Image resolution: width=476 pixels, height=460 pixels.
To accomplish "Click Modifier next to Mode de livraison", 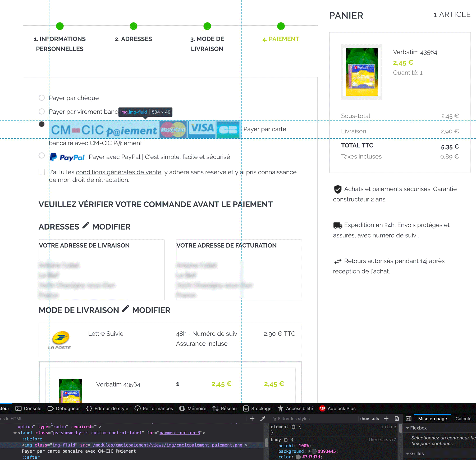I will tap(151, 310).
